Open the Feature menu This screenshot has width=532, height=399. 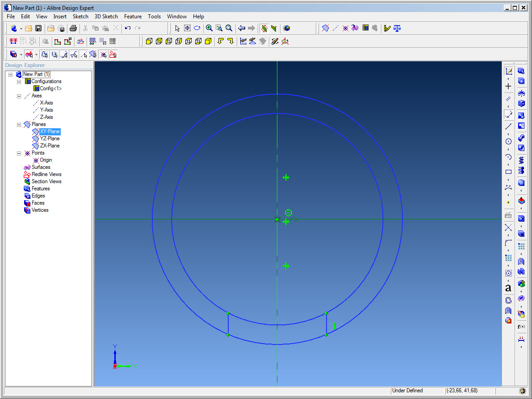click(133, 16)
